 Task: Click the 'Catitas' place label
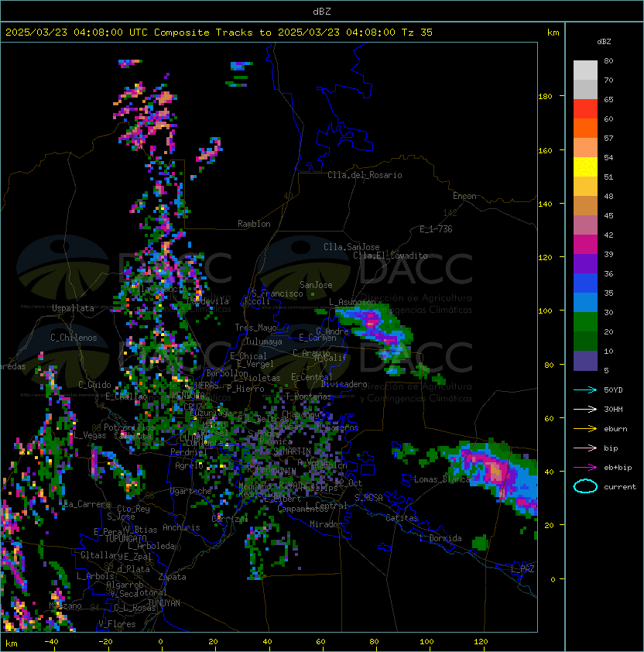tap(402, 519)
